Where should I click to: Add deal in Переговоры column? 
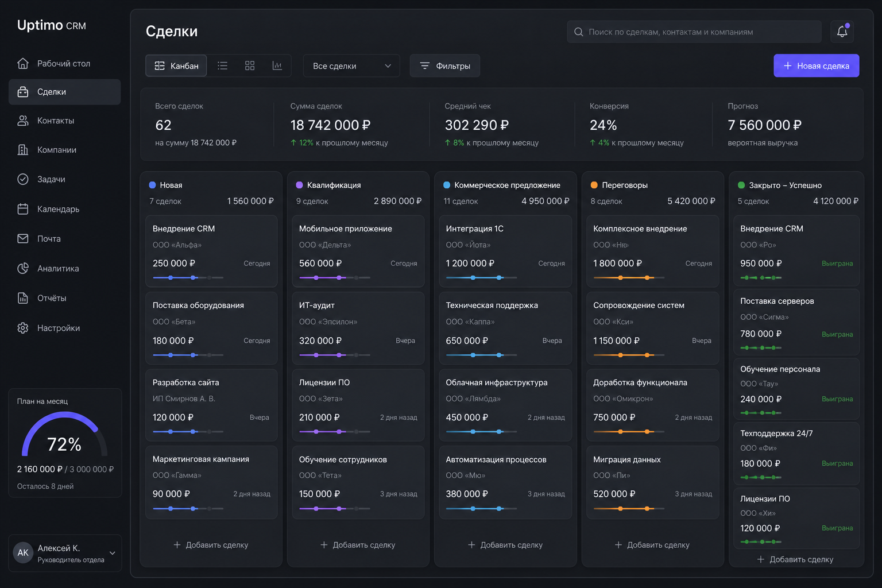pyautogui.click(x=652, y=544)
